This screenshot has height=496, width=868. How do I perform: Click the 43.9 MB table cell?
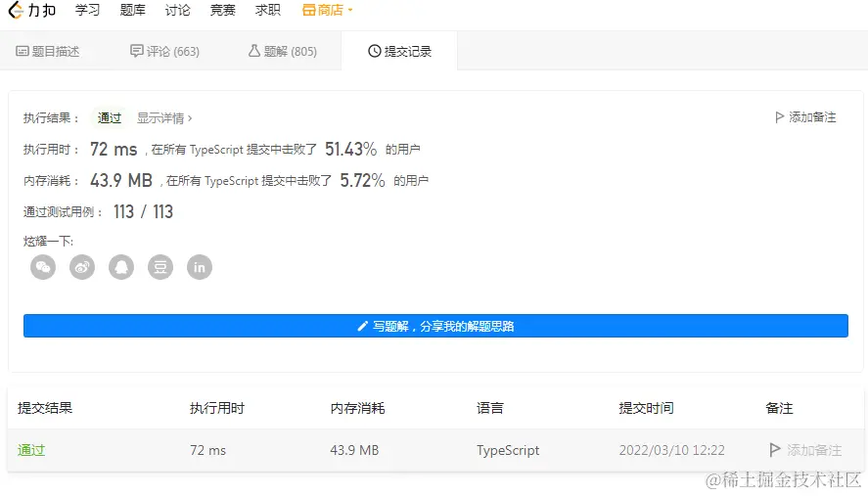tap(354, 451)
